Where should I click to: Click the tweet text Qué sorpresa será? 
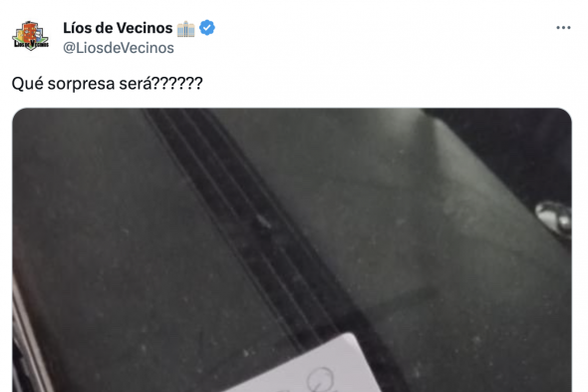[x=107, y=84]
